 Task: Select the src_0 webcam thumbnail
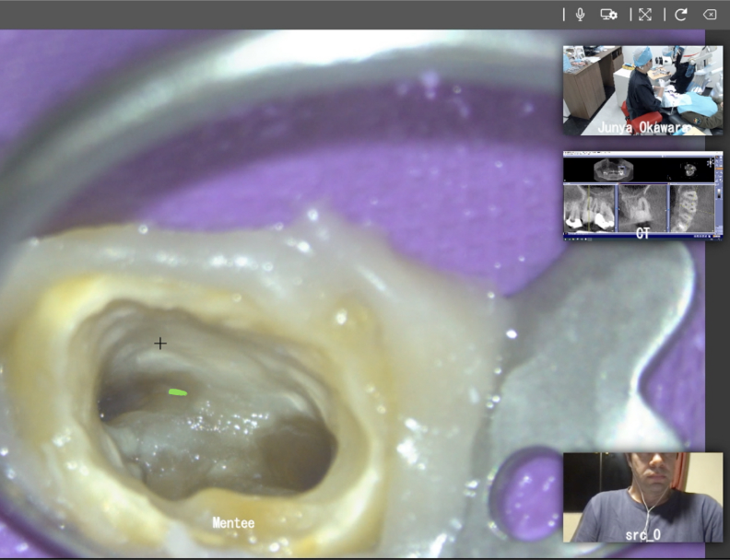642,496
